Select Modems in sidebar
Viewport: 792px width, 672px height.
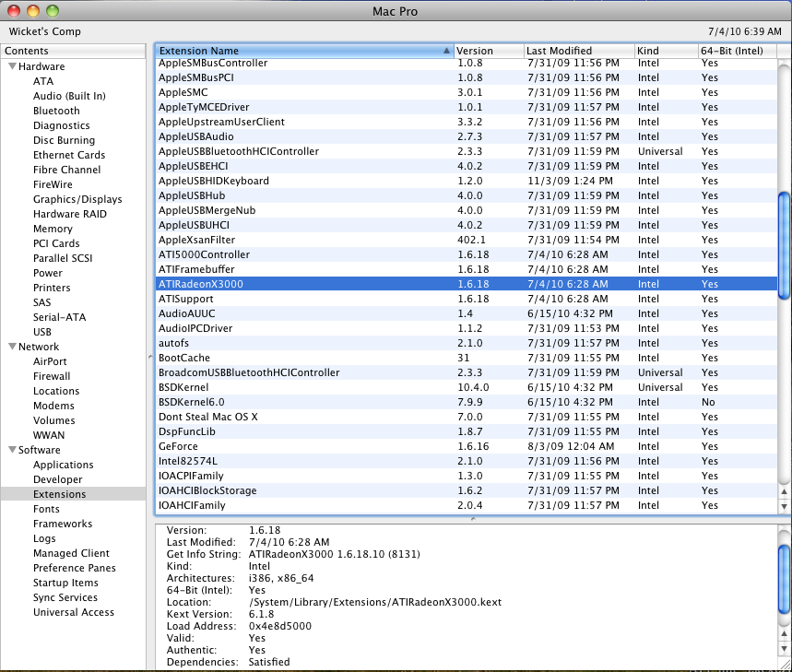[53, 406]
